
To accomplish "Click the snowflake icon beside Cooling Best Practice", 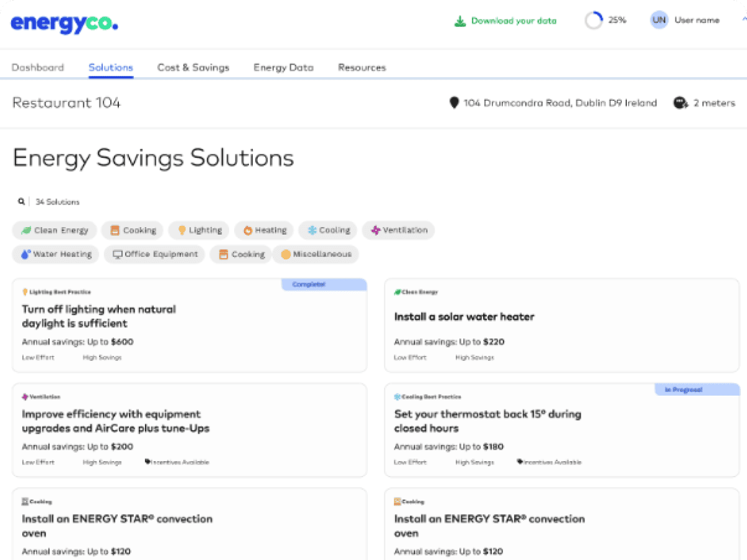I will pos(397,396).
